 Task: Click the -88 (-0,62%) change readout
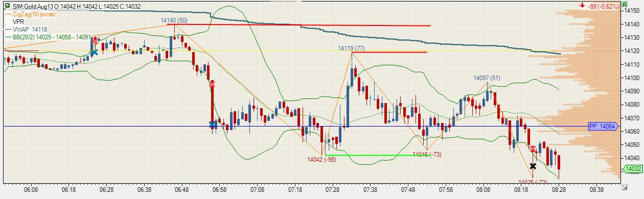604,6
